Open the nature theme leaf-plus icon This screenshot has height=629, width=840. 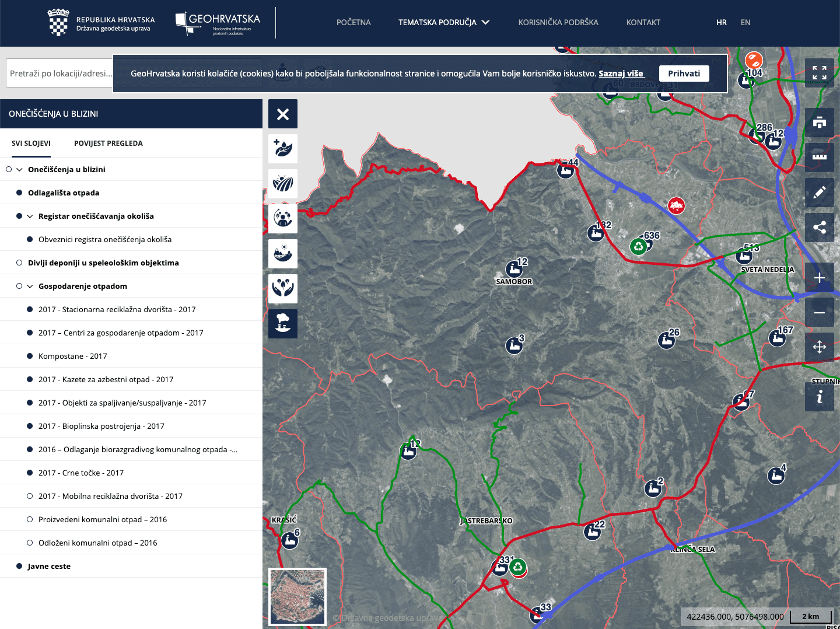click(283, 149)
